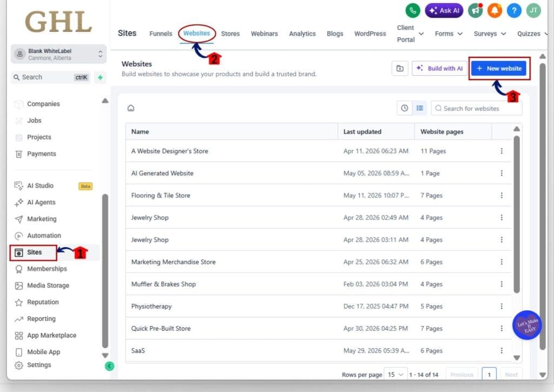Switch to the Analytics tab
The height and width of the screenshot is (392, 554).
(x=302, y=34)
